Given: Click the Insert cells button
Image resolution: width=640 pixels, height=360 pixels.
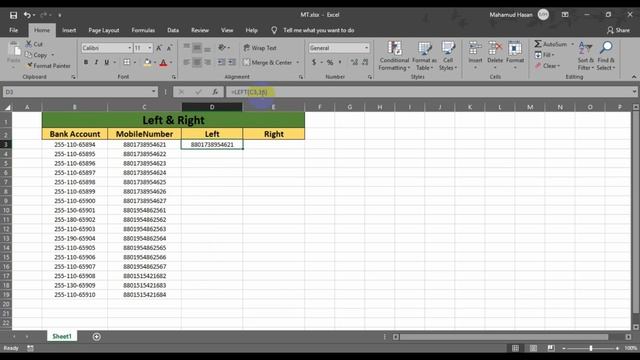Looking at the screenshot, I should coord(475,55).
